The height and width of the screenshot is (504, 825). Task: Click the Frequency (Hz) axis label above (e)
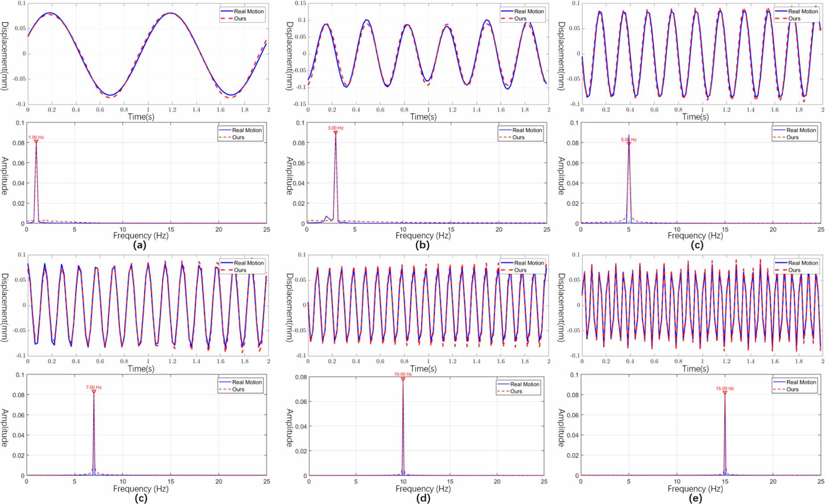point(695,489)
